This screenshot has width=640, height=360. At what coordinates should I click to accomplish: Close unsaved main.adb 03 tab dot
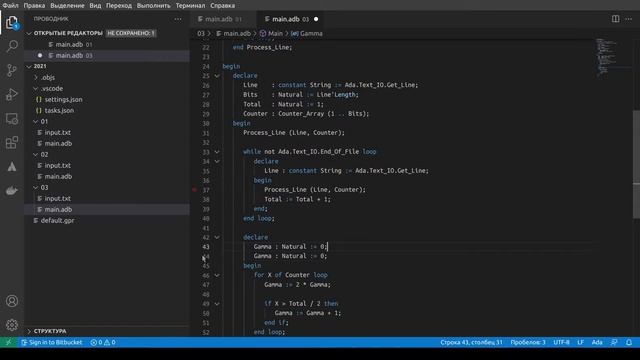(316, 19)
